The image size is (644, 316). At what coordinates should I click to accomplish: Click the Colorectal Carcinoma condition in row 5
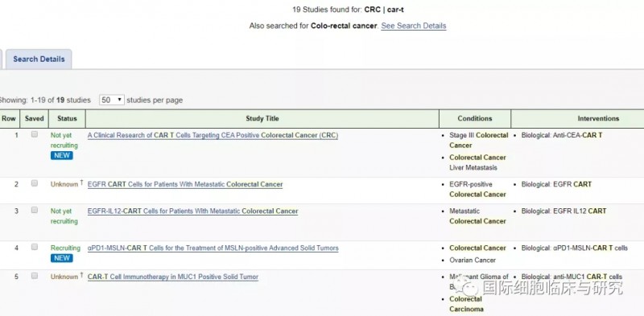point(466,304)
